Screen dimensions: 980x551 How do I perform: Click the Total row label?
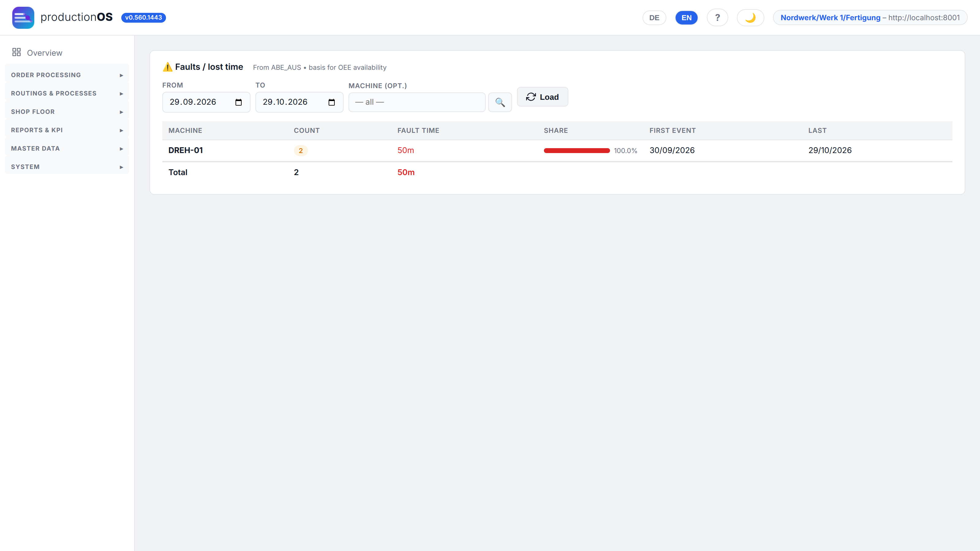(x=178, y=172)
